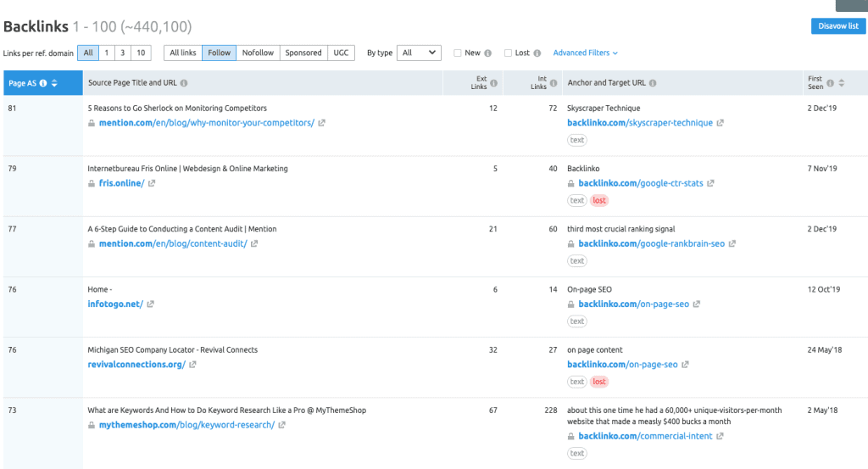Select the Nofollow filter tab

pos(258,53)
